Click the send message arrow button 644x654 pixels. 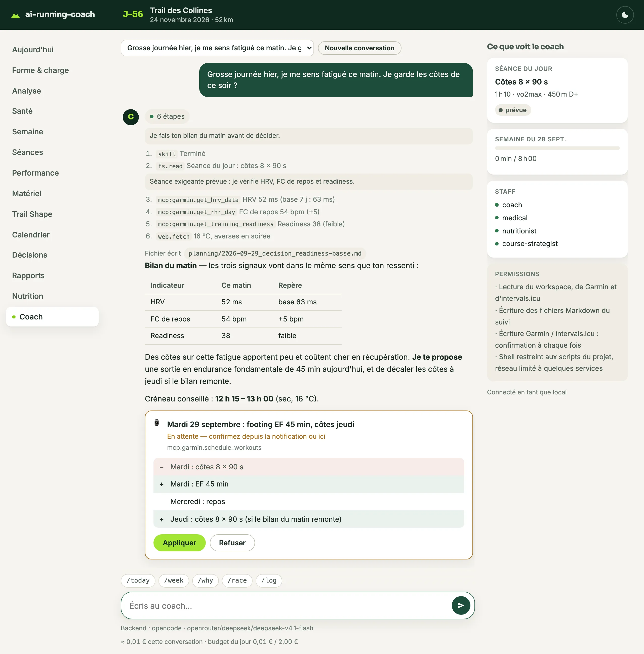coord(461,605)
